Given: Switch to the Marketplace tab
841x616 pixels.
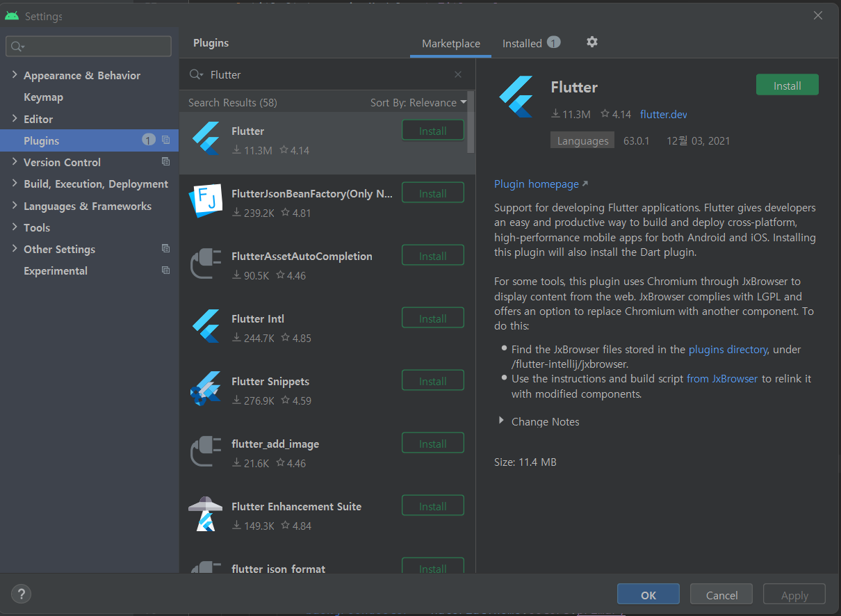Looking at the screenshot, I should [x=451, y=43].
